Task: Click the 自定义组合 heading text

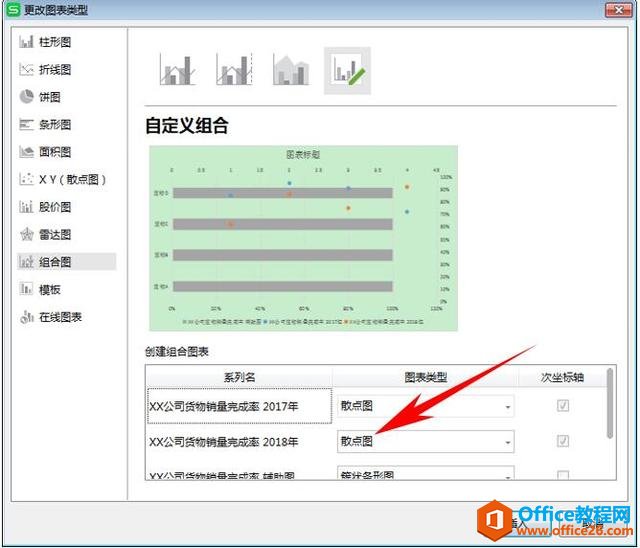Action: (x=187, y=125)
